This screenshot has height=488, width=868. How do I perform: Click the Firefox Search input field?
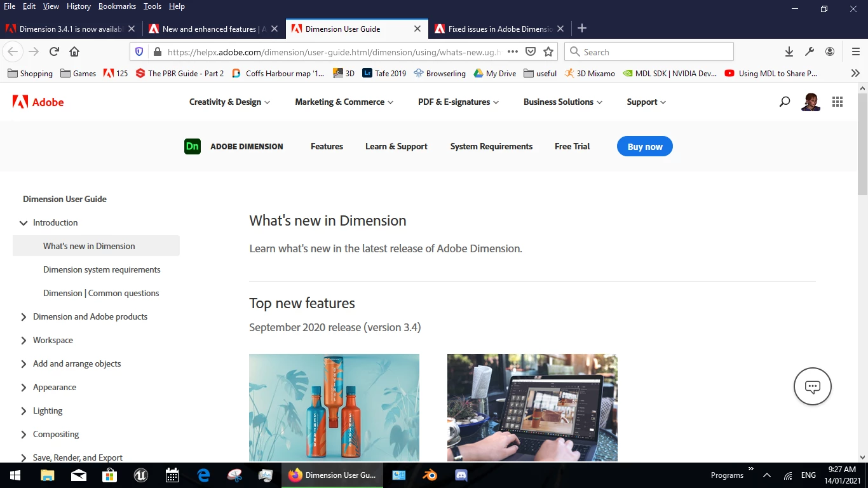click(x=649, y=51)
